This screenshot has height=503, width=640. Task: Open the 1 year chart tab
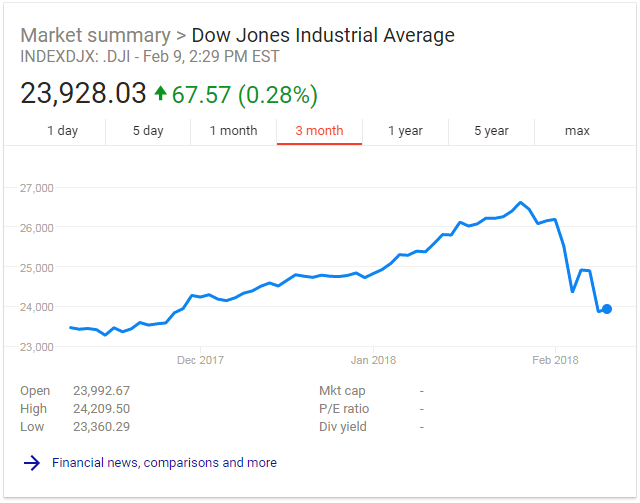click(405, 131)
